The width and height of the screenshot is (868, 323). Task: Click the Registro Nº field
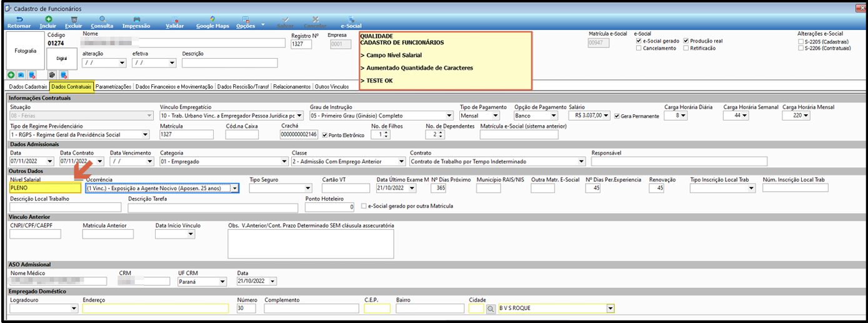[x=301, y=44]
